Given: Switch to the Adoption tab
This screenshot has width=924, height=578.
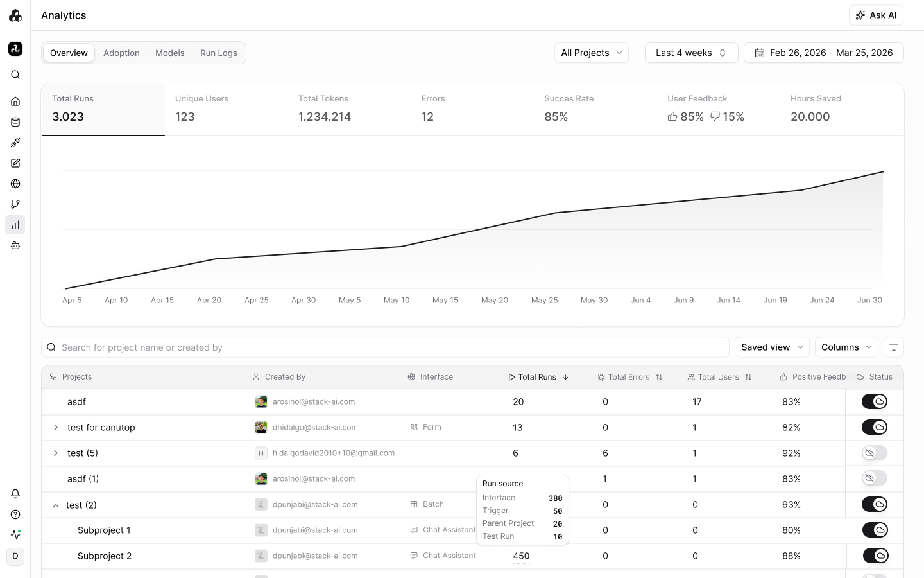Looking at the screenshot, I should click(121, 53).
